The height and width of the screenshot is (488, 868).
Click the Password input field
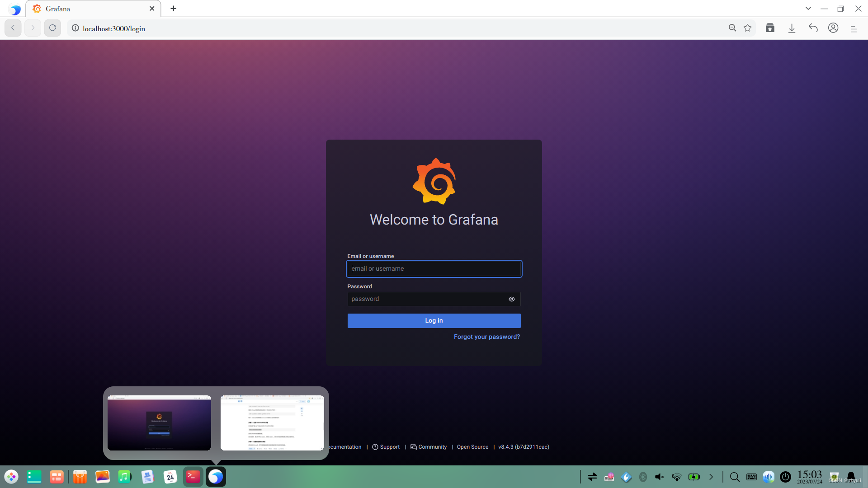coord(434,299)
